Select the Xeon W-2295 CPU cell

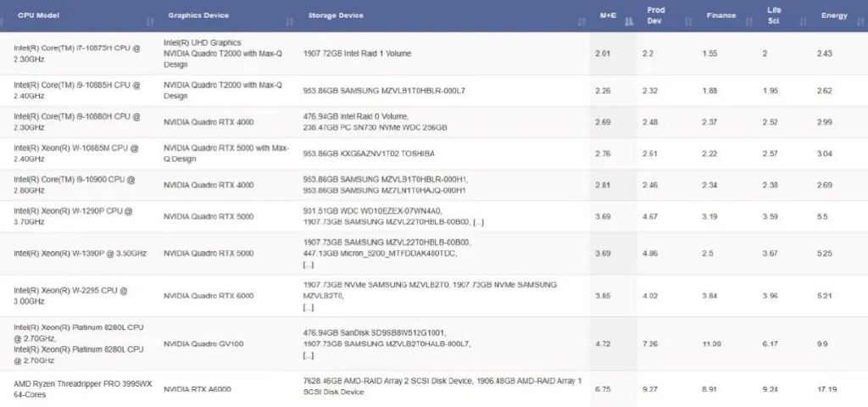tap(70, 296)
